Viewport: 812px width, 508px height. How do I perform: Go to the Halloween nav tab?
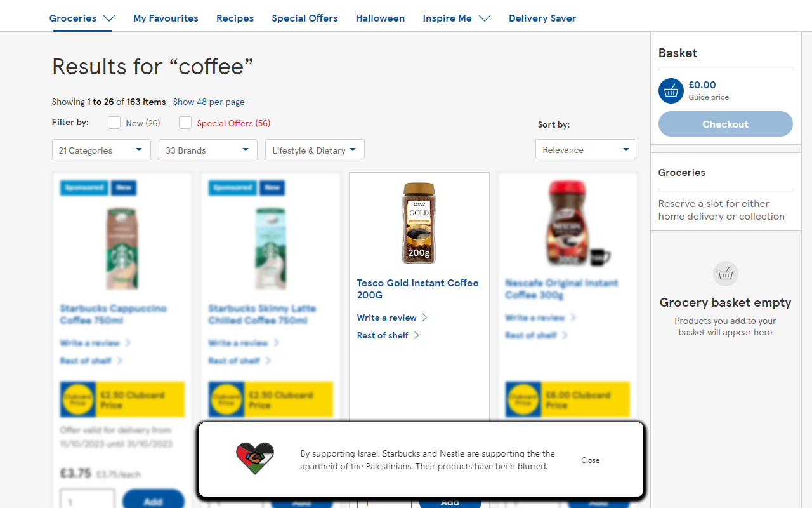(x=380, y=18)
